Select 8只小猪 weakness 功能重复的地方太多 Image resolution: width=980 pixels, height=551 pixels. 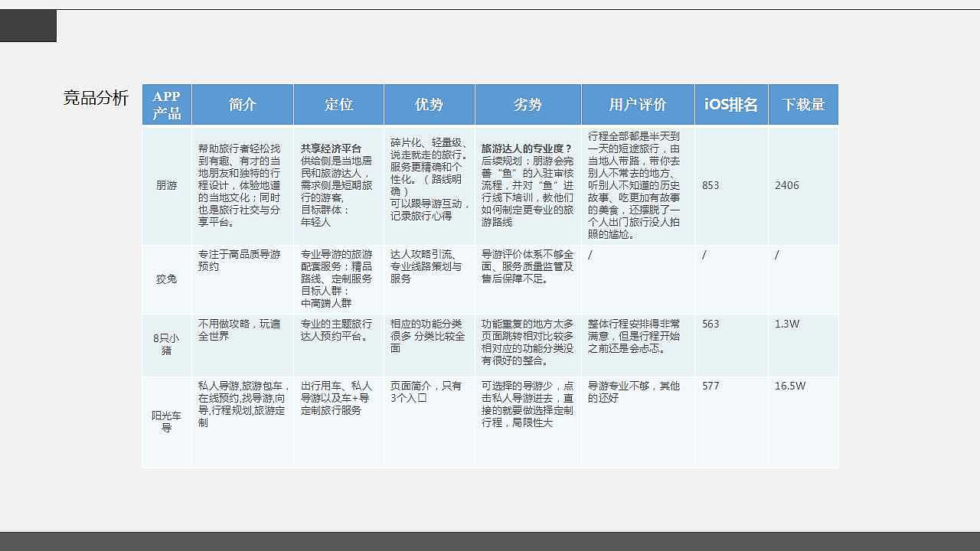pyautogui.click(x=528, y=344)
